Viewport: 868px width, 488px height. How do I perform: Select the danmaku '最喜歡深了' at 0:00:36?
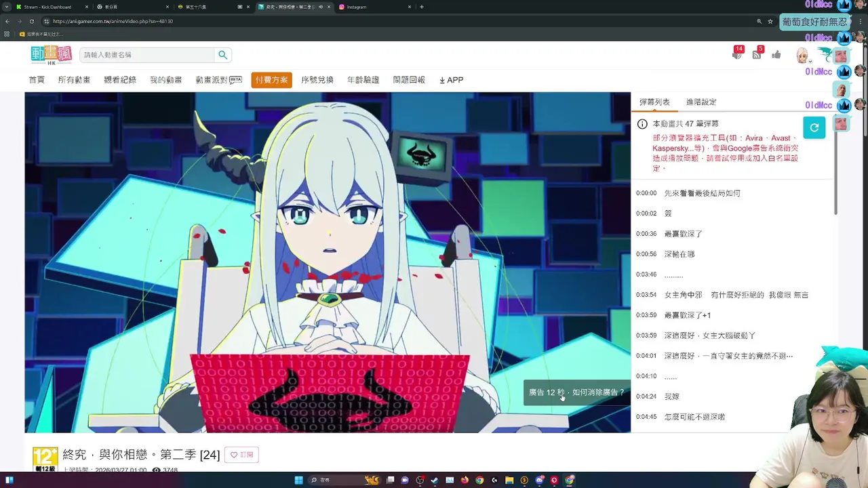[x=683, y=234]
